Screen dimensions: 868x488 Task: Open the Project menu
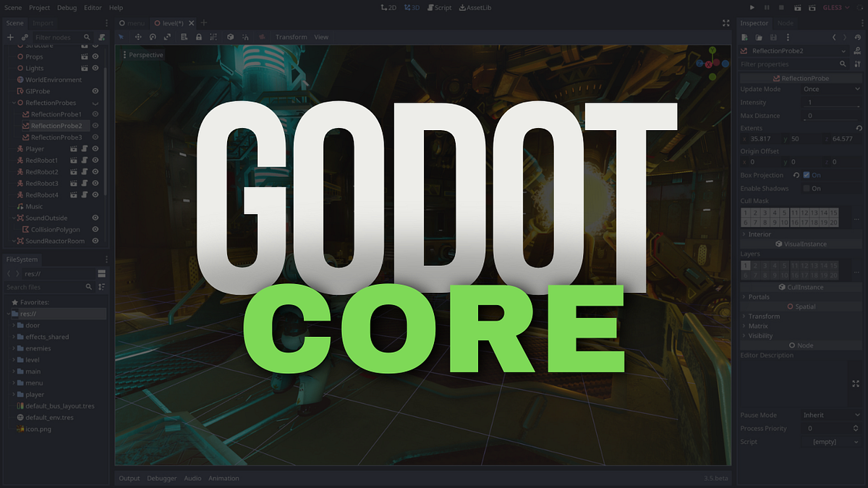click(40, 7)
